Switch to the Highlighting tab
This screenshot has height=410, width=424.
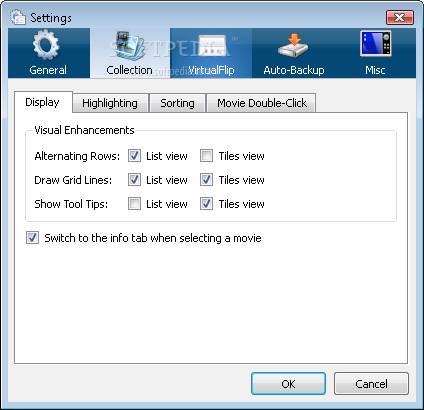click(110, 103)
